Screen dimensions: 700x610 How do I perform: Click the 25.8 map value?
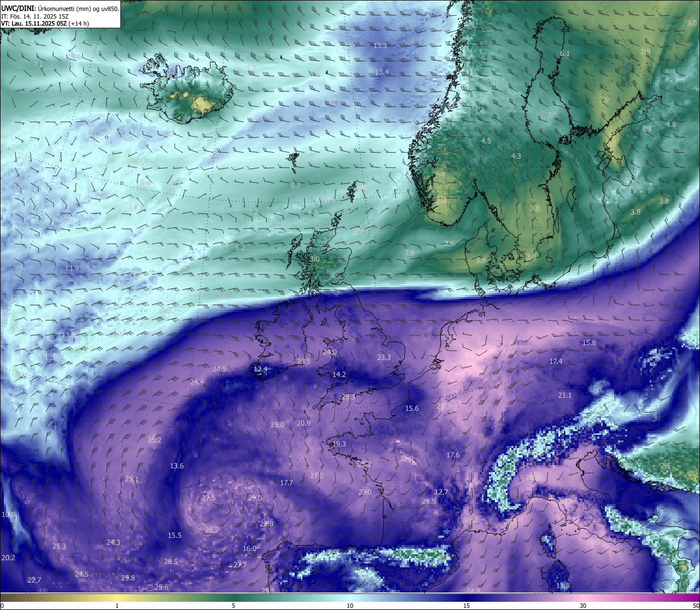pos(128,578)
